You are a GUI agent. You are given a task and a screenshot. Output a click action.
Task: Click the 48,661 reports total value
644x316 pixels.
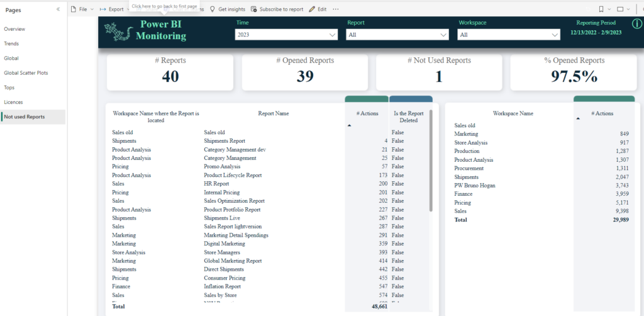[379, 307]
